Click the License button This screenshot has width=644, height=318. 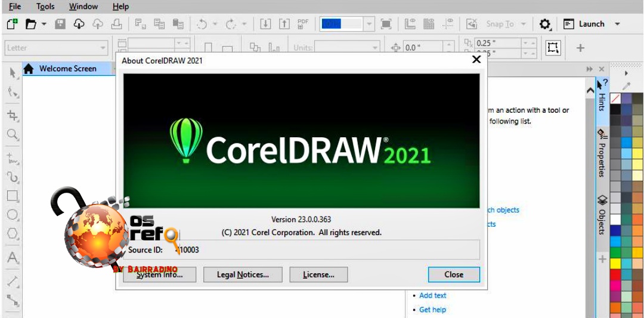[x=318, y=274]
